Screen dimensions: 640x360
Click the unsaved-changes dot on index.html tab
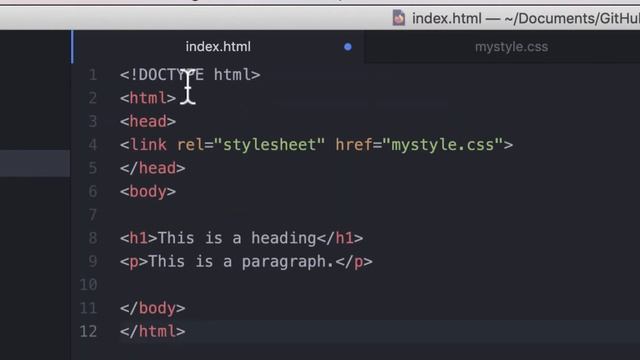click(x=348, y=47)
